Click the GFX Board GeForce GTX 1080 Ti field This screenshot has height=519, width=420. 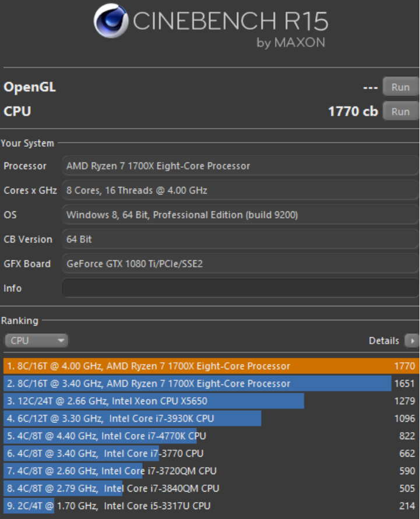(x=240, y=264)
